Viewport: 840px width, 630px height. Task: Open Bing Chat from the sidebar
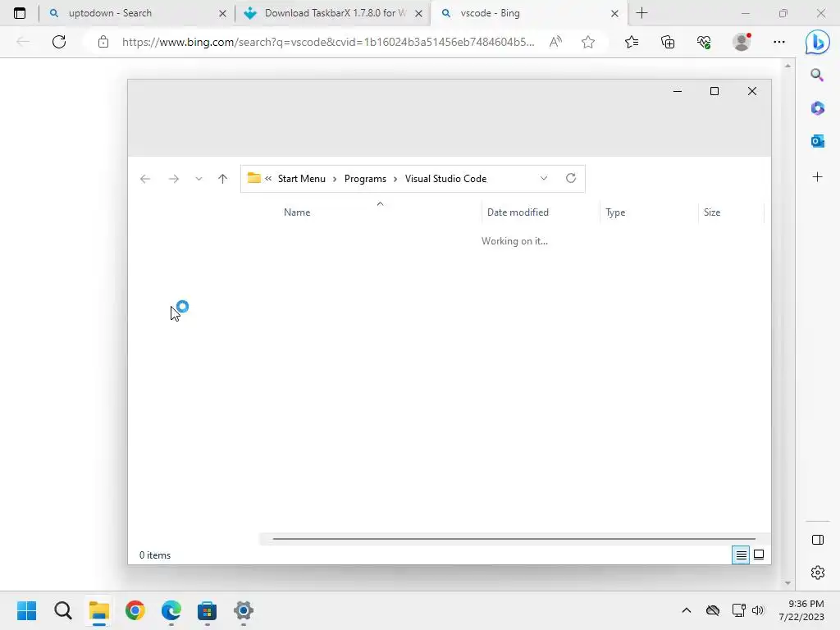[818, 42]
